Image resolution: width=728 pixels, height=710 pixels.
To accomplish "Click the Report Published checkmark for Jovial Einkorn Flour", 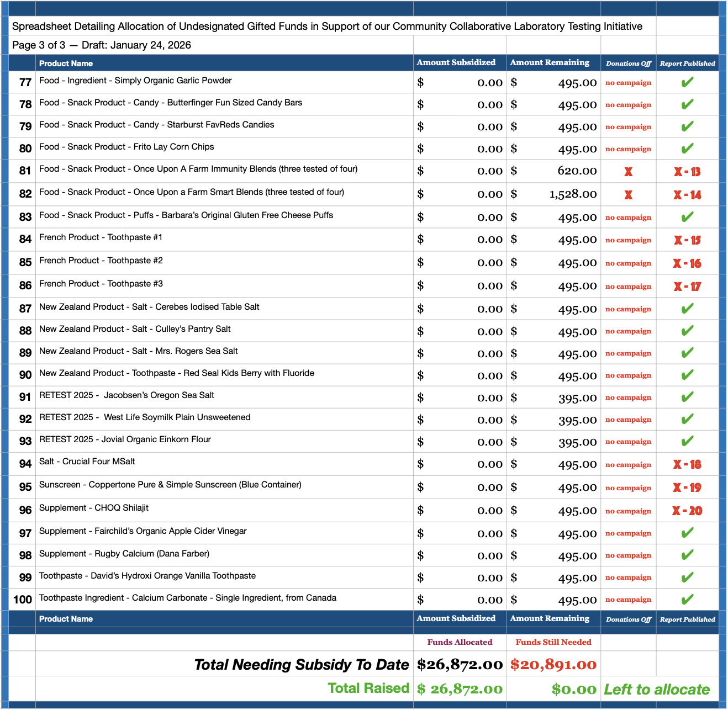I will point(687,441).
